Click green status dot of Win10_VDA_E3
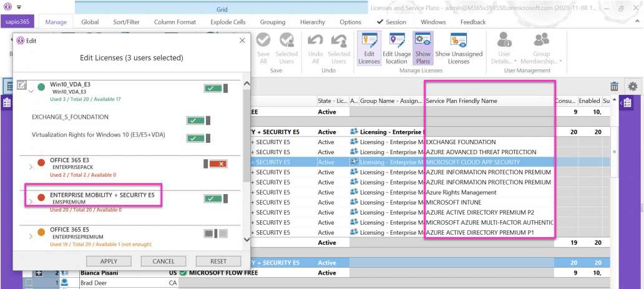The width and height of the screenshot is (644, 289). pos(41,87)
